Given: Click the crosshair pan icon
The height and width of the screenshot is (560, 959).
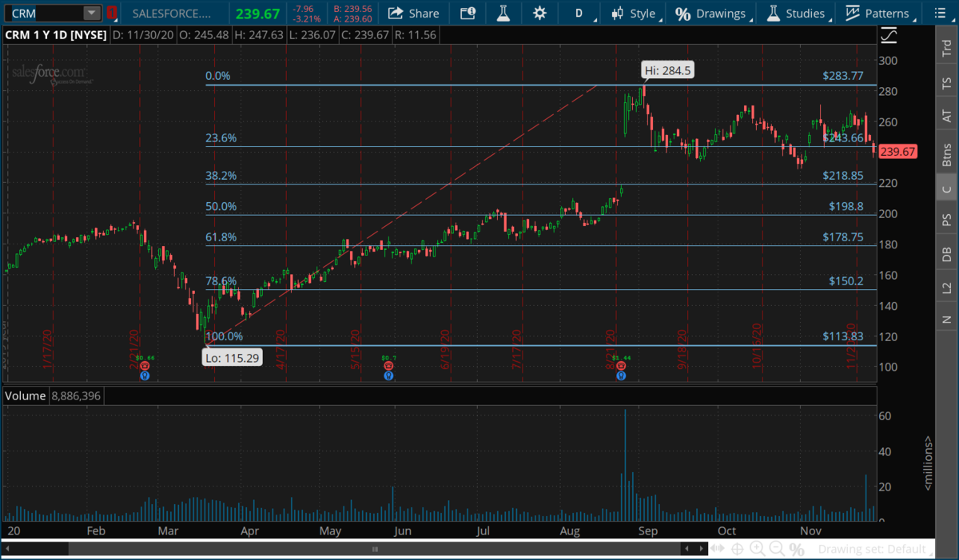Looking at the screenshot, I should pos(737,549).
